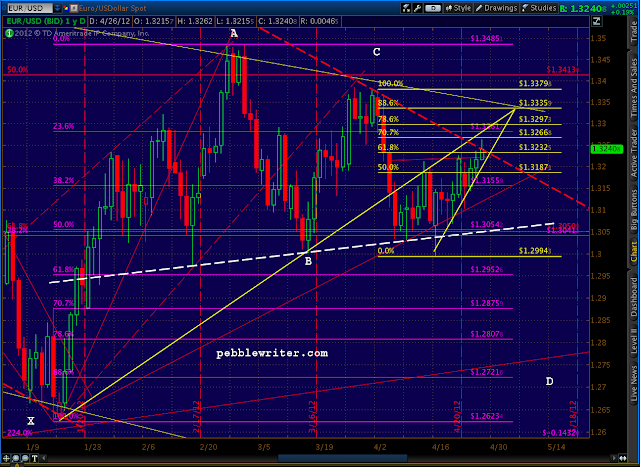Click the O: 1.3215 open value

point(153,21)
